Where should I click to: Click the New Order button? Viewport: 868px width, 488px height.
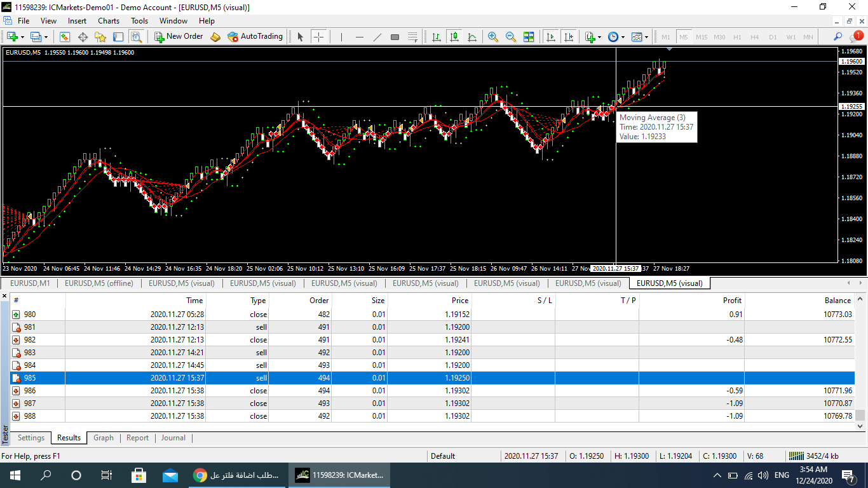(179, 37)
